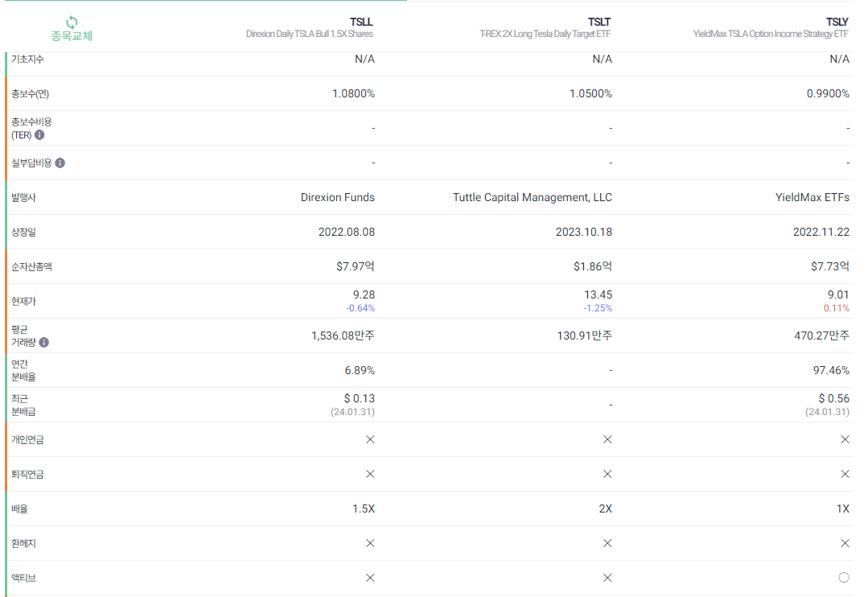This screenshot has width=868, height=597.
Task: Click average volume 470.27만주
Action: pos(821,336)
